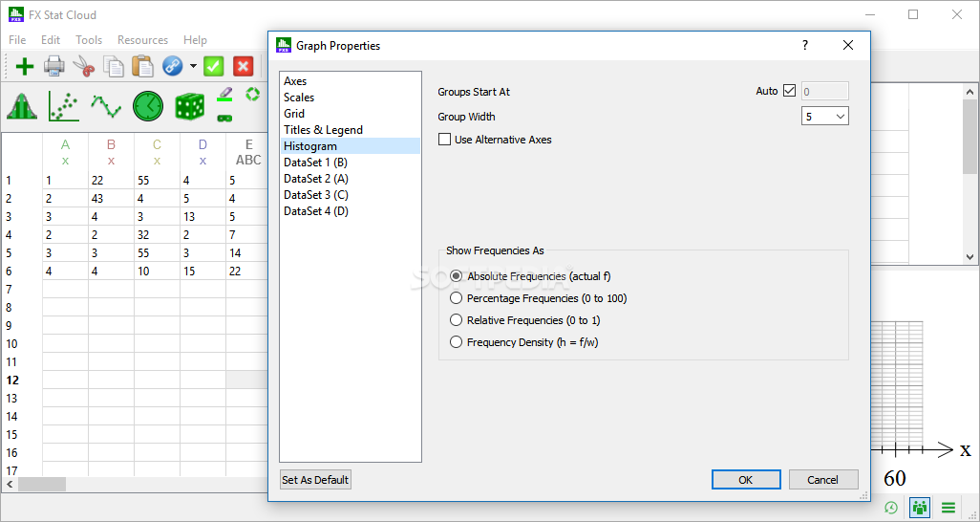Select the normal distribution bell curve tool
The width and height of the screenshot is (980, 522).
[x=21, y=106]
